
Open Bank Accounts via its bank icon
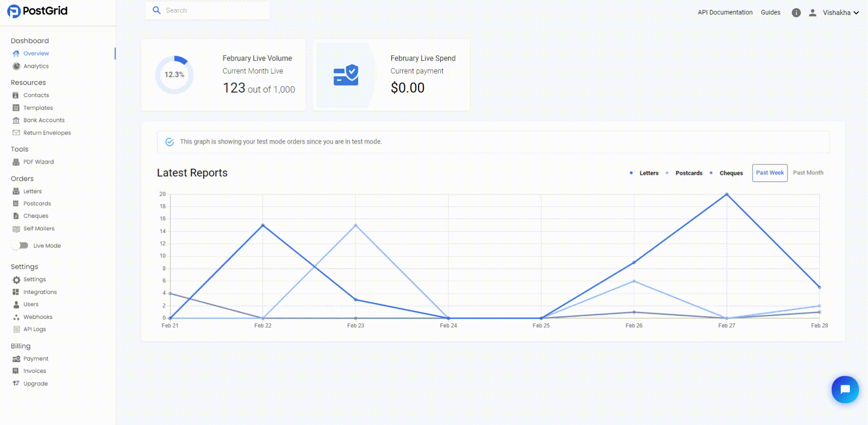click(16, 120)
